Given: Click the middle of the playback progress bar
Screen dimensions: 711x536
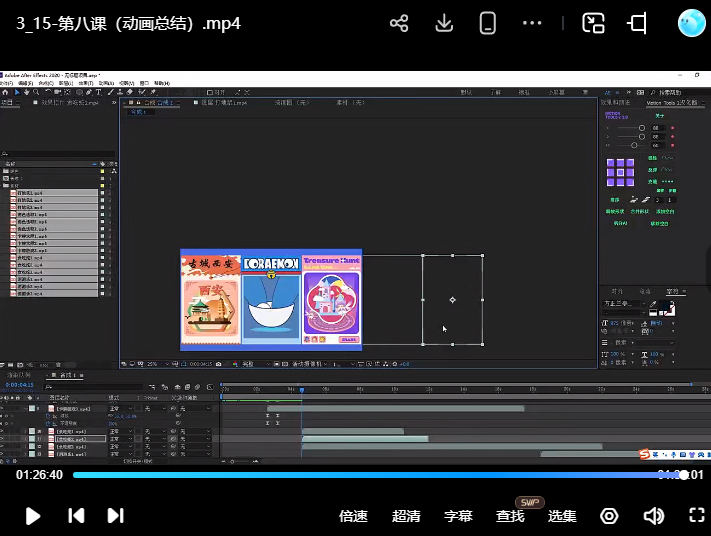Looking at the screenshot, I should coord(378,475).
